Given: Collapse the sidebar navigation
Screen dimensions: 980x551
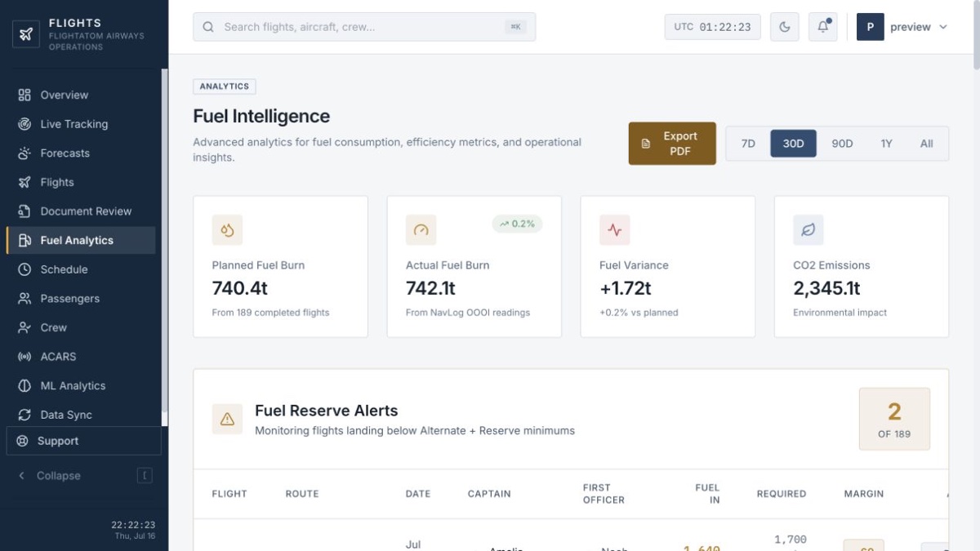Looking at the screenshot, I should [84, 476].
